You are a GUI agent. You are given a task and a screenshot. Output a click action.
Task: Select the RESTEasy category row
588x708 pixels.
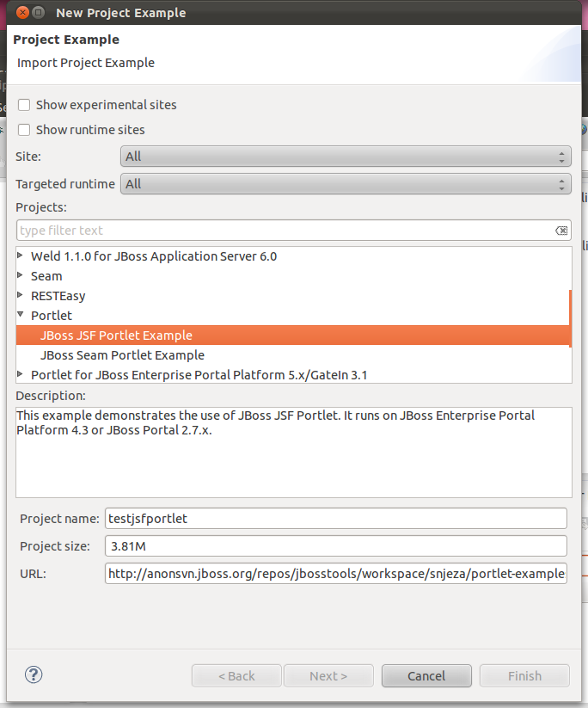coord(293,296)
